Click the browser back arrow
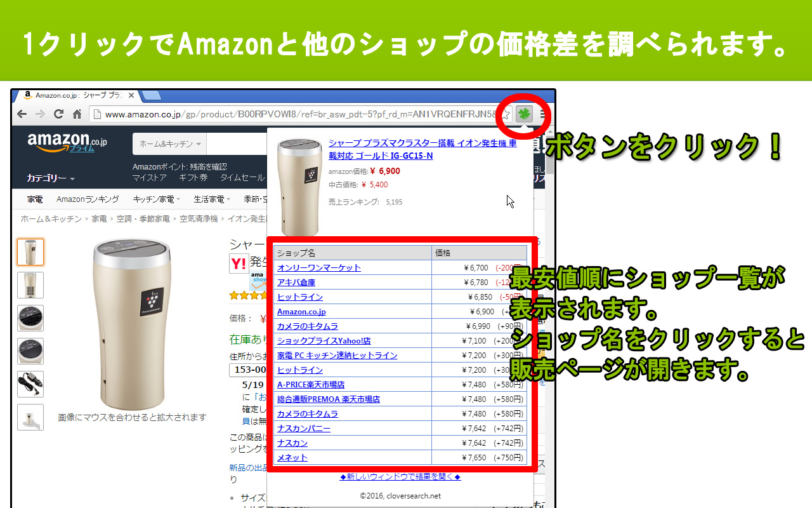The image size is (812, 508). pos(22,114)
